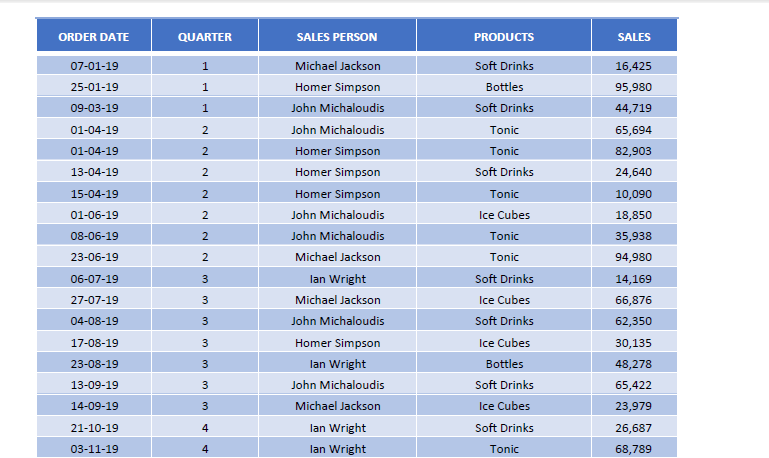Select the QUARTER column header
This screenshot has width=769, height=458.
(x=205, y=35)
